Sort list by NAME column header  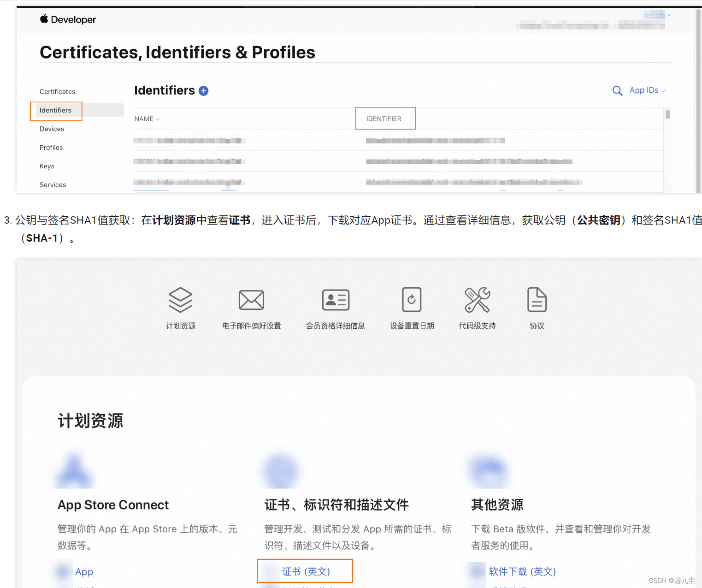(x=147, y=119)
